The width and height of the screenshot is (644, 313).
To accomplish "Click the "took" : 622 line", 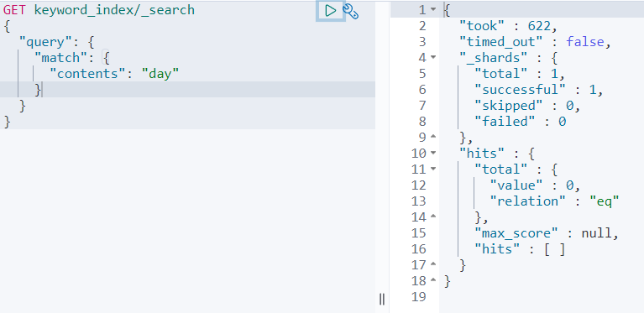I will pos(508,26).
